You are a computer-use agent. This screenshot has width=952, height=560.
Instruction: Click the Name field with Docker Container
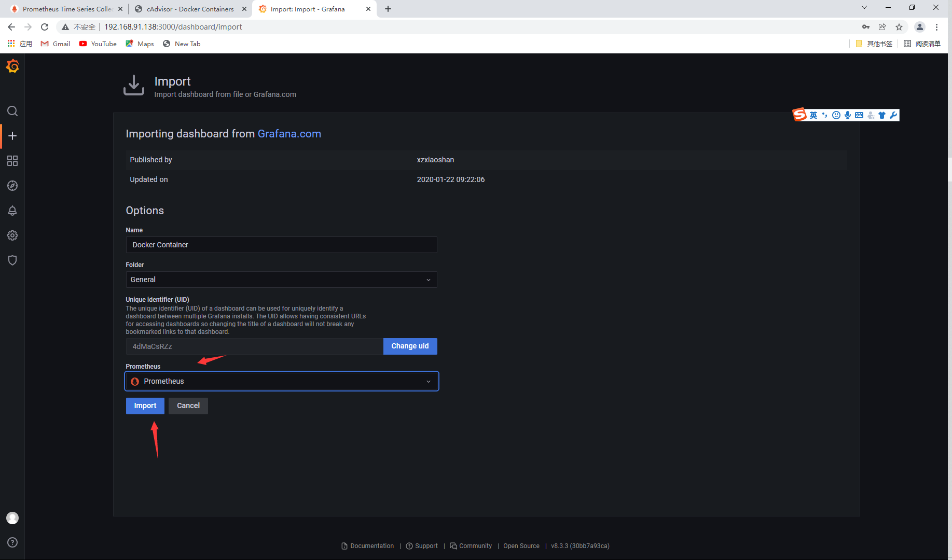[281, 245]
